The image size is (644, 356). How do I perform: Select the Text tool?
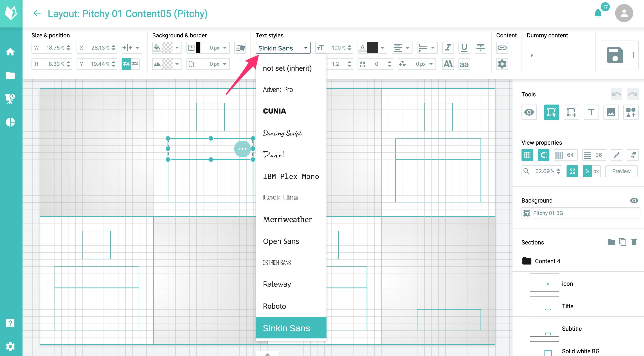click(x=591, y=112)
